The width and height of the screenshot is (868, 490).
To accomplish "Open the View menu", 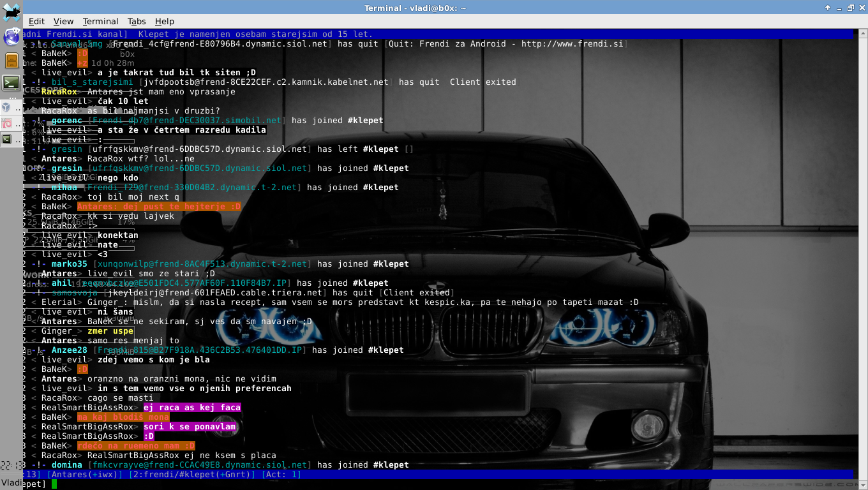I will tap(63, 21).
